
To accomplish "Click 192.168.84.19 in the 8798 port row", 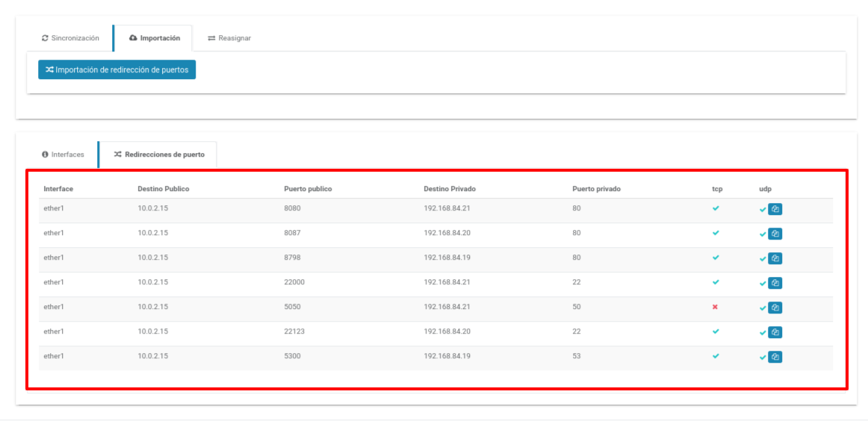I will pos(447,258).
